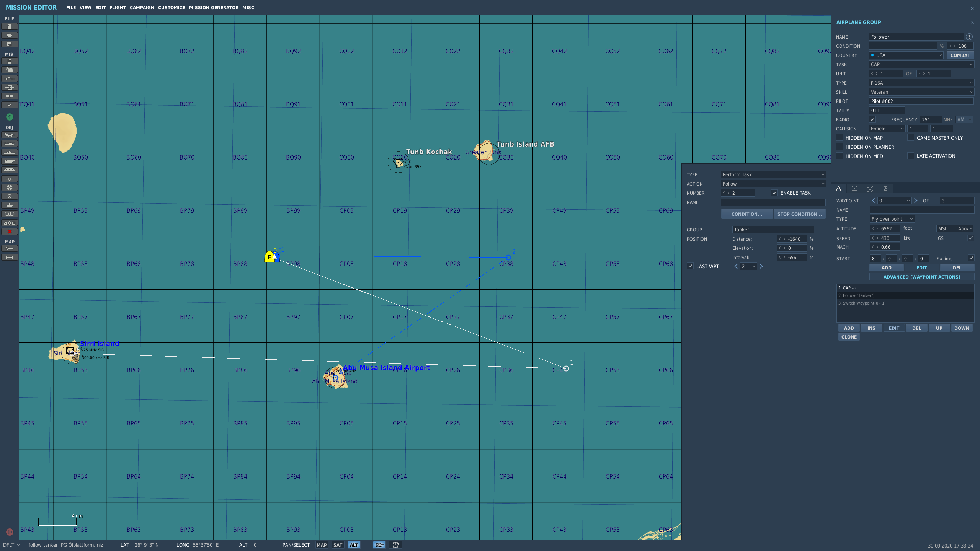Screen dimensions: 980x551
Task: Click the STOP CONDITION... button
Action: coord(799,214)
